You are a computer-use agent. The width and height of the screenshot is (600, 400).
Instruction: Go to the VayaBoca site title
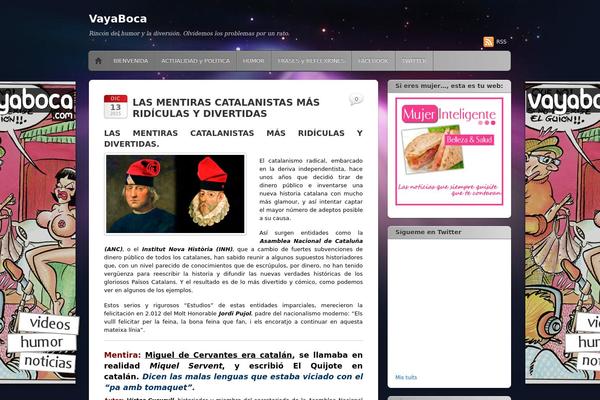coord(118,19)
